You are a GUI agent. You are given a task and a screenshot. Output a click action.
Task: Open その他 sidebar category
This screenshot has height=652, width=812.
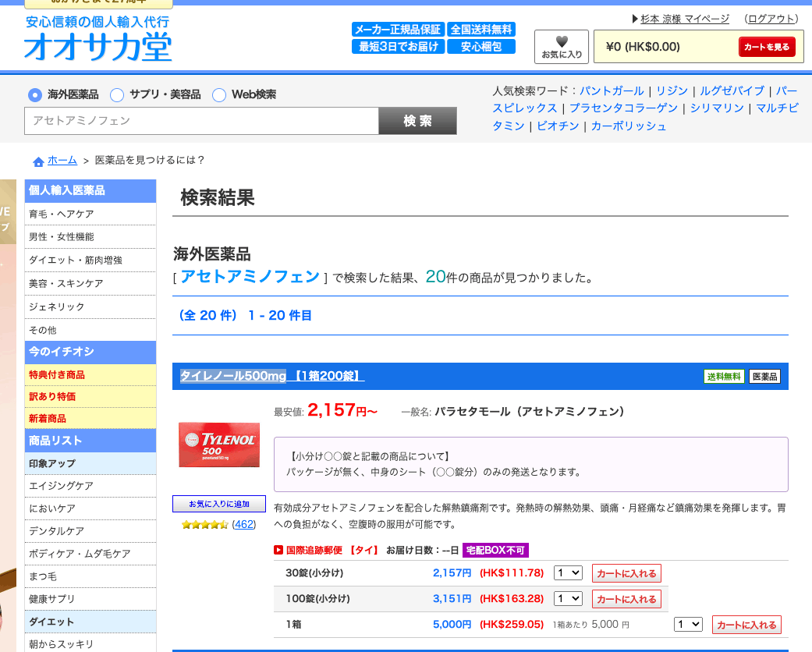[x=90, y=330]
